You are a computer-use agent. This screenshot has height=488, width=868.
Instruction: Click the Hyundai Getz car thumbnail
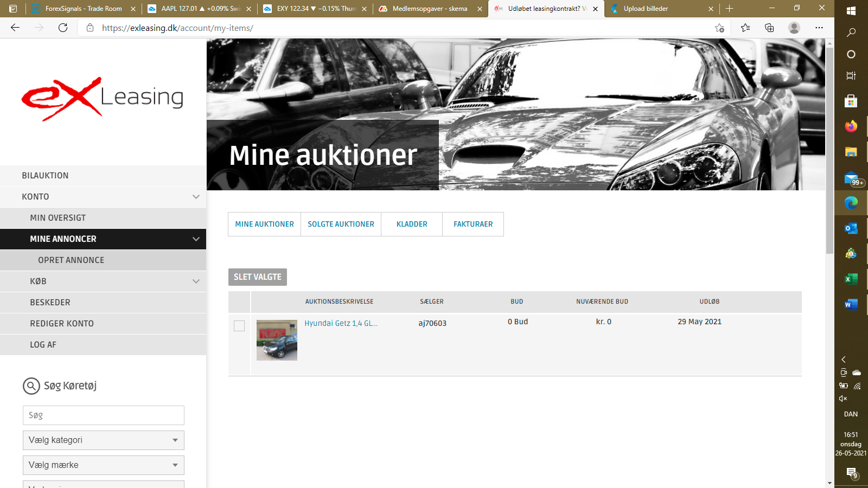pyautogui.click(x=277, y=340)
